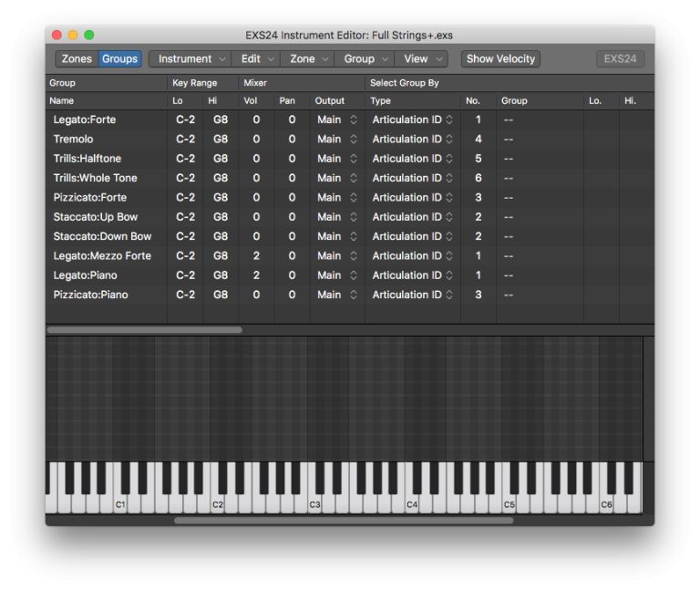Click the Vol value 2 for Legato:Mezzo Forte

(x=256, y=256)
